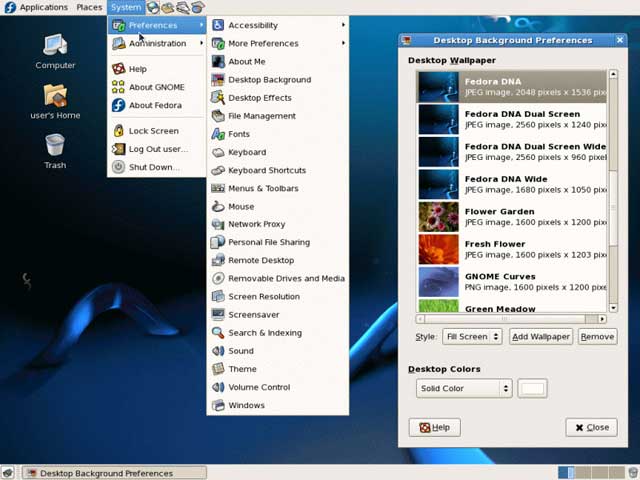The image size is (640, 480).
Task: Open the desktop color swatch picker
Action: [532, 388]
